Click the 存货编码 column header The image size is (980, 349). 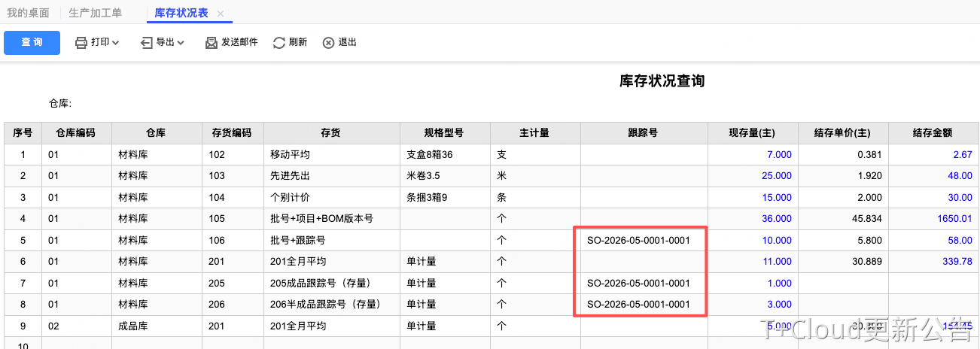(232, 133)
